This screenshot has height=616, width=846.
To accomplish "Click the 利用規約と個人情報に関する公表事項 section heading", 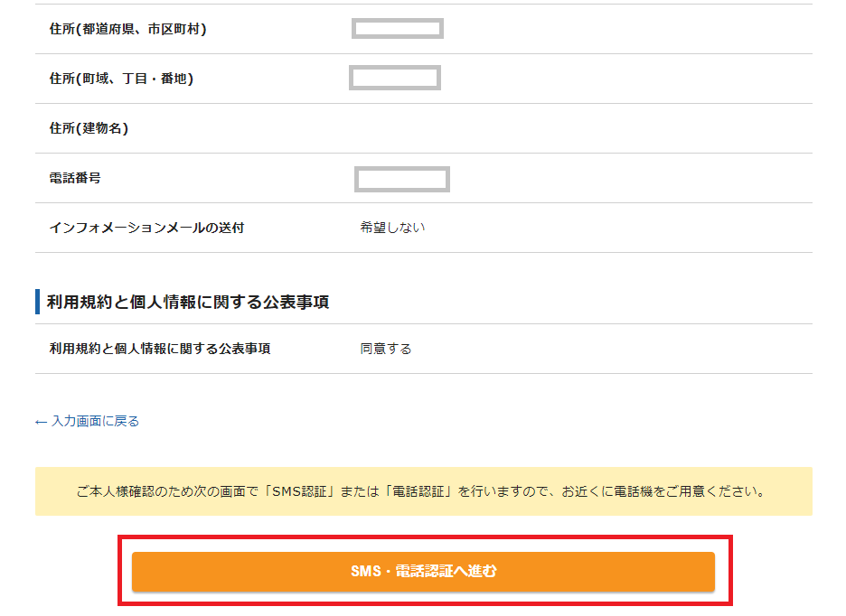I will (x=188, y=302).
